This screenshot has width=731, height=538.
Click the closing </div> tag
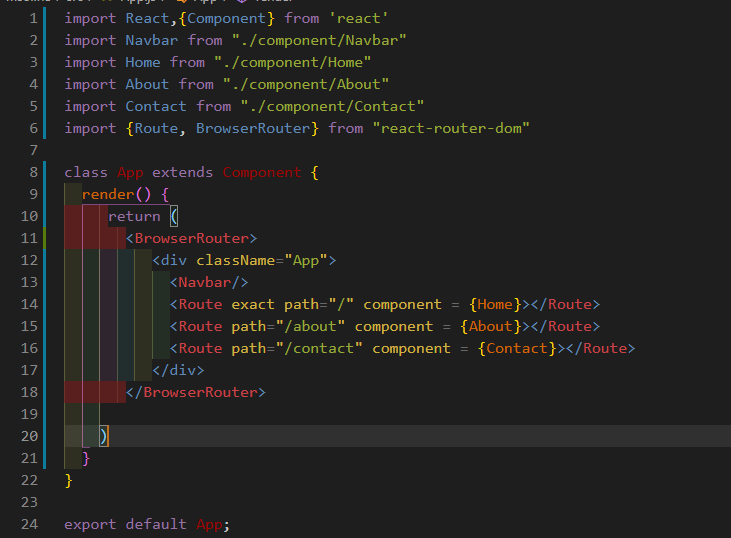[178, 370]
